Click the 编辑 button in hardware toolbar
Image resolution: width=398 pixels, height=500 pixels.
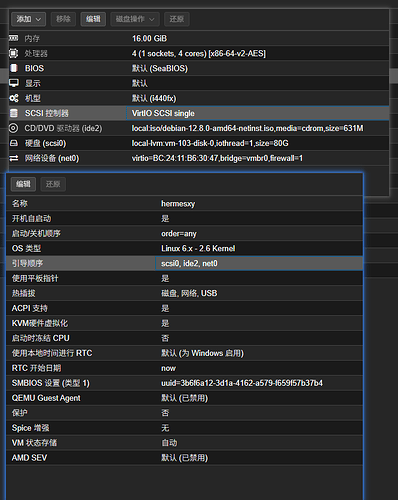point(93,19)
